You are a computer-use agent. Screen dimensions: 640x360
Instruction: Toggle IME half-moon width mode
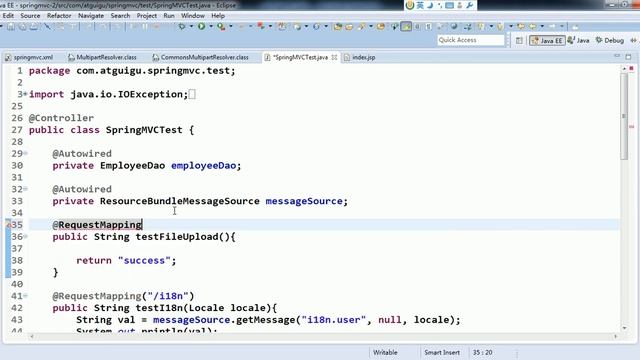(430, 5)
